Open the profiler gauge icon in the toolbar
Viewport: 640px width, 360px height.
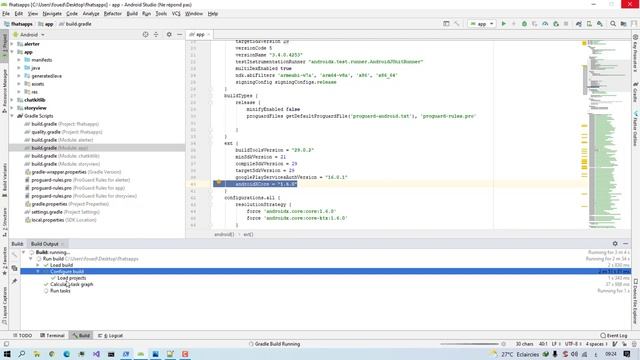point(545,24)
